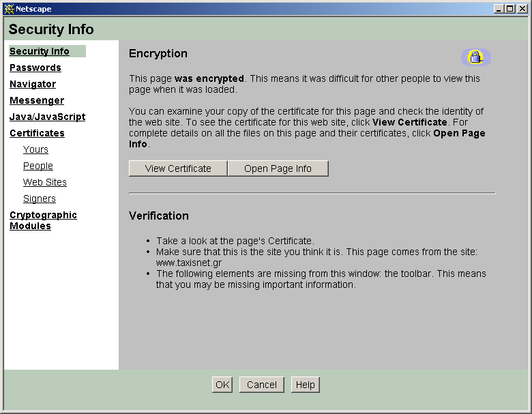
Task: Minimize the Netscape window
Action: coord(499,9)
